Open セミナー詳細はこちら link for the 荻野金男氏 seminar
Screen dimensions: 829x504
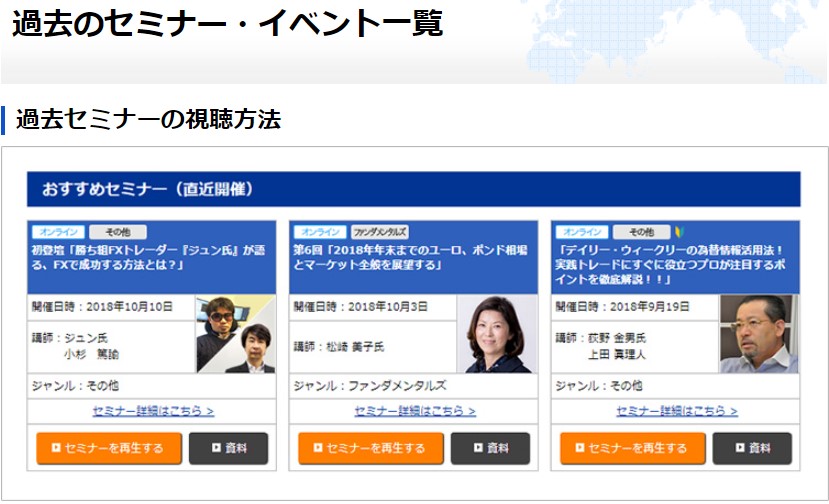click(677, 411)
